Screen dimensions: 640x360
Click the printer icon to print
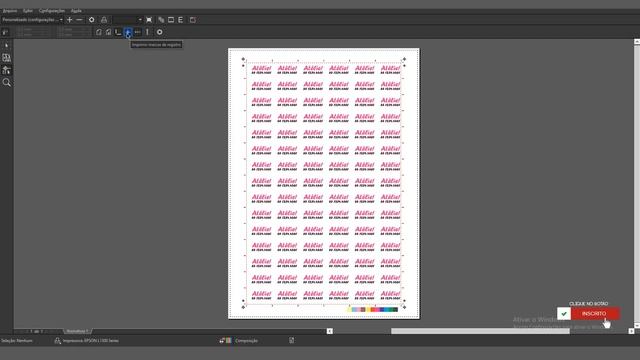104,20
